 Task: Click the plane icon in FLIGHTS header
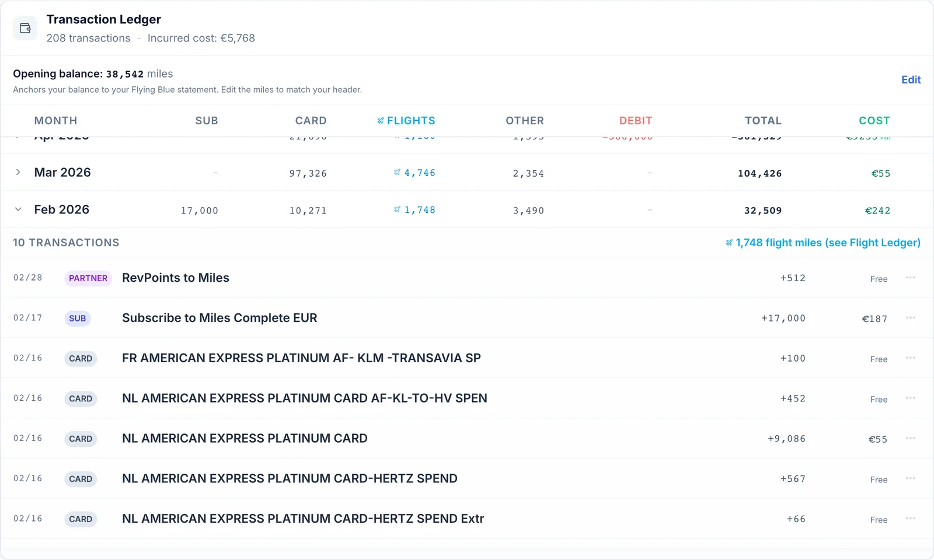coord(381,121)
